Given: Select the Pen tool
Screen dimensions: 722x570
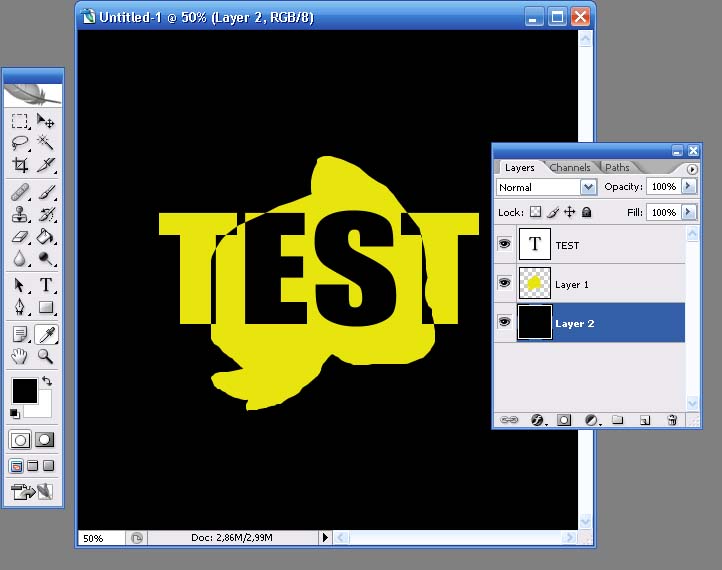Looking at the screenshot, I should tap(20, 307).
